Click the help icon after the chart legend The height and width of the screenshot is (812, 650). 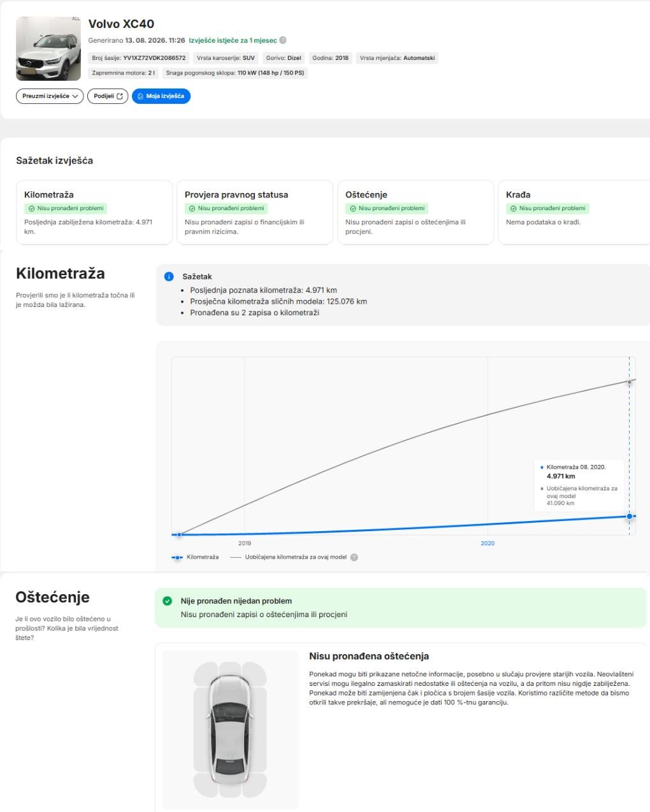click(354, 557)
